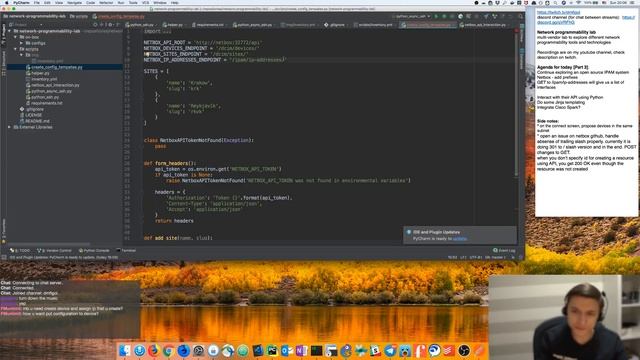The image size is (640, 360).
Task: Click the discord link in notes window
Action: (x=556, y=22)
